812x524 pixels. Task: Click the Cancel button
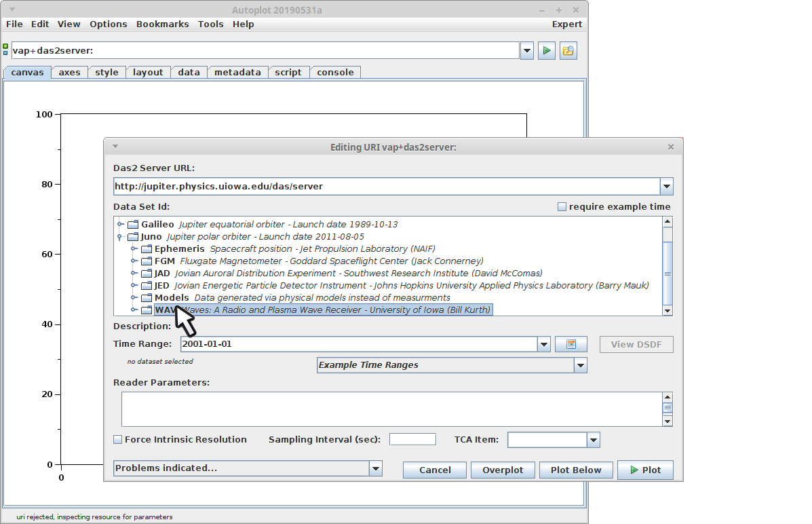[435, 470]
